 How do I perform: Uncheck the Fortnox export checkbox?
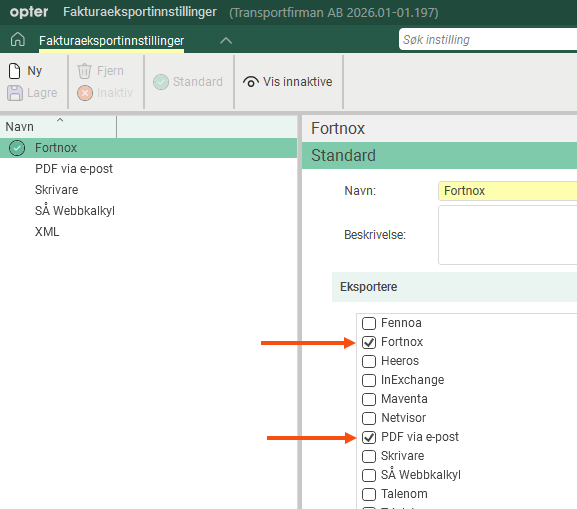[369, 342]
